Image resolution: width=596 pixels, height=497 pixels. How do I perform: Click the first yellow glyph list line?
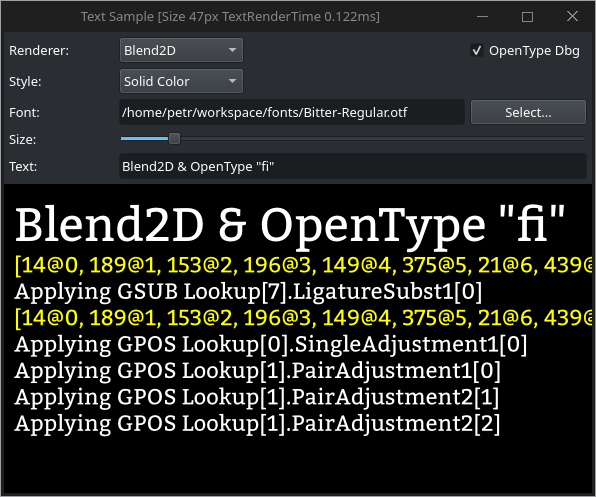303,265
